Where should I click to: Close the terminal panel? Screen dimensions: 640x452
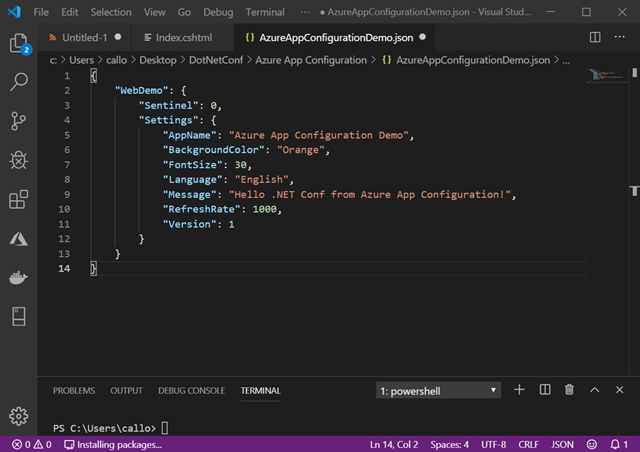pos(620,390)
